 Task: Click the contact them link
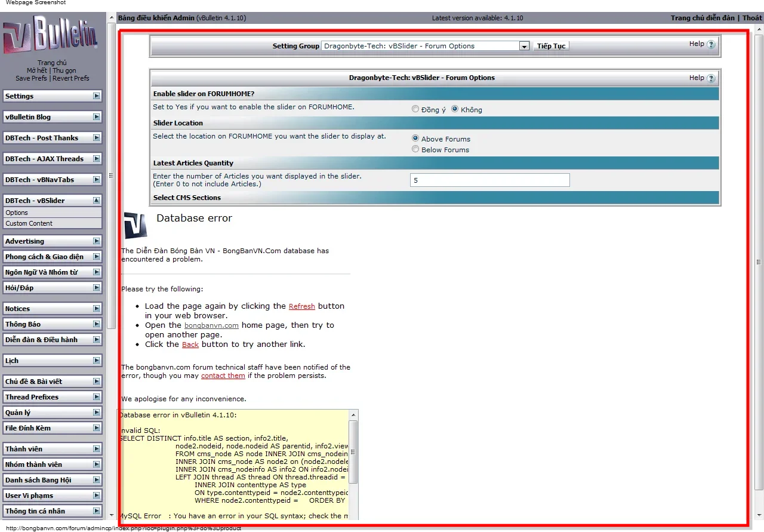(223, 376)
